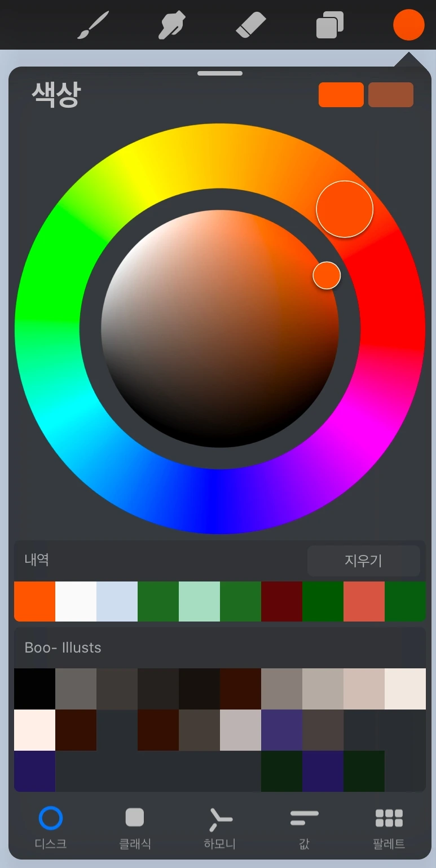Open the Layers panel
This screenshot has width=436, height=868.
[x=330, y=26]
